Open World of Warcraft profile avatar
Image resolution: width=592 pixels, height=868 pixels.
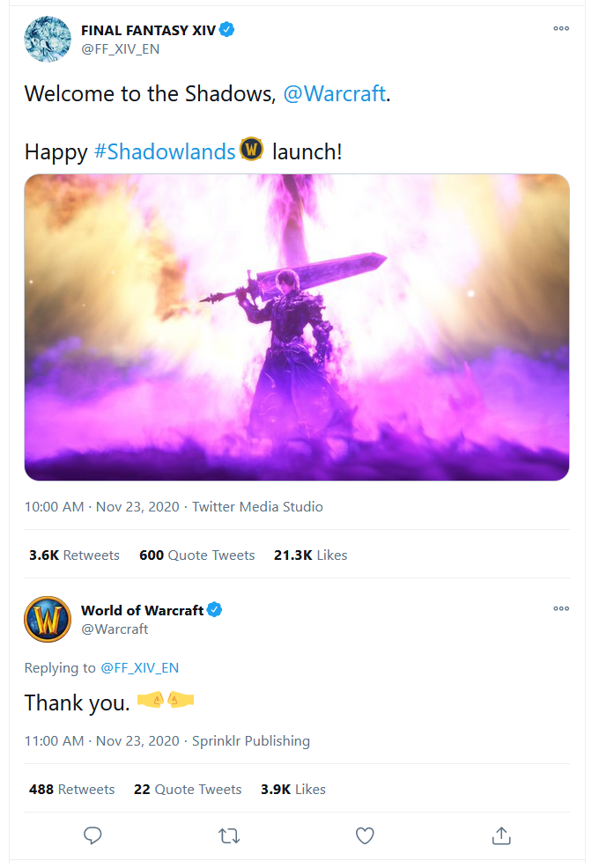(x=48, y=619)
